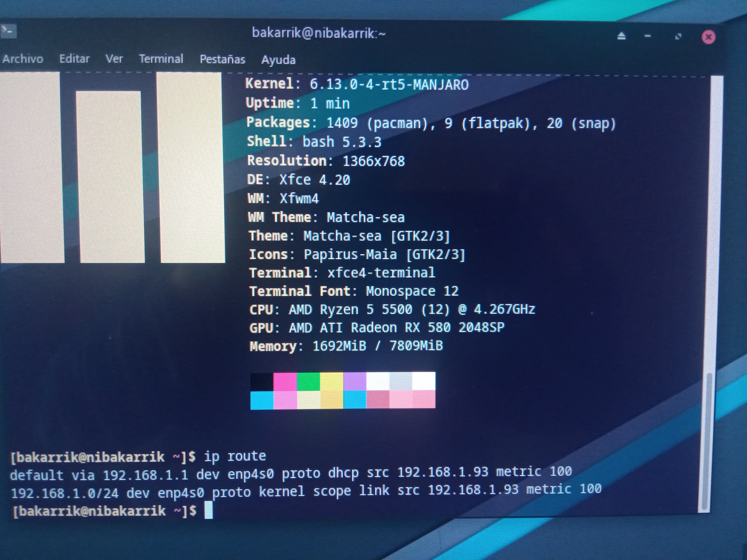Click the cursor at the final prompt
This screenshot has height=560, width=747.
209,510
